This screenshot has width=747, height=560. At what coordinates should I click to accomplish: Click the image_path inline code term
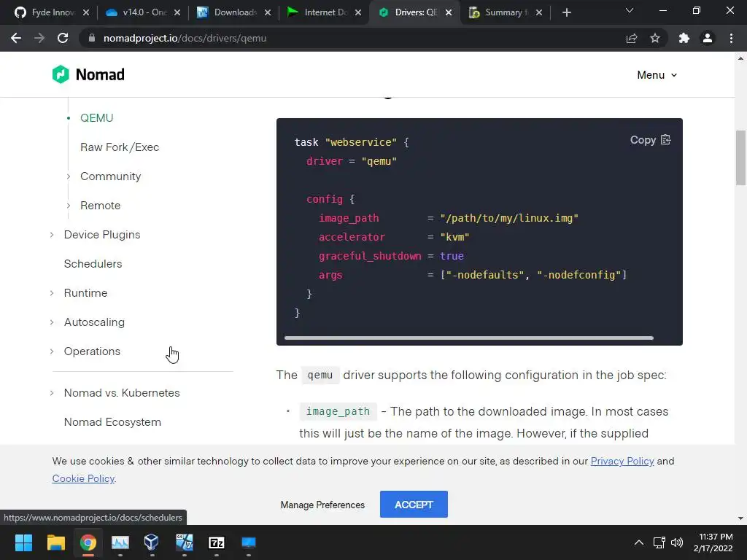338,411
